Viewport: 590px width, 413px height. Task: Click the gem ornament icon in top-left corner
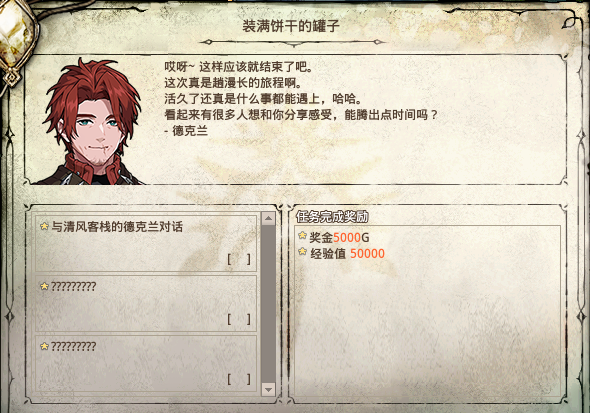click(17, 32)
